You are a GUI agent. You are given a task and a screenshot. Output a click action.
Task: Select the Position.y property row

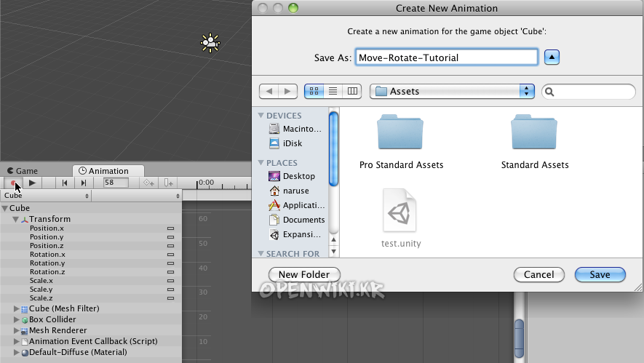[x=91, y=237]
